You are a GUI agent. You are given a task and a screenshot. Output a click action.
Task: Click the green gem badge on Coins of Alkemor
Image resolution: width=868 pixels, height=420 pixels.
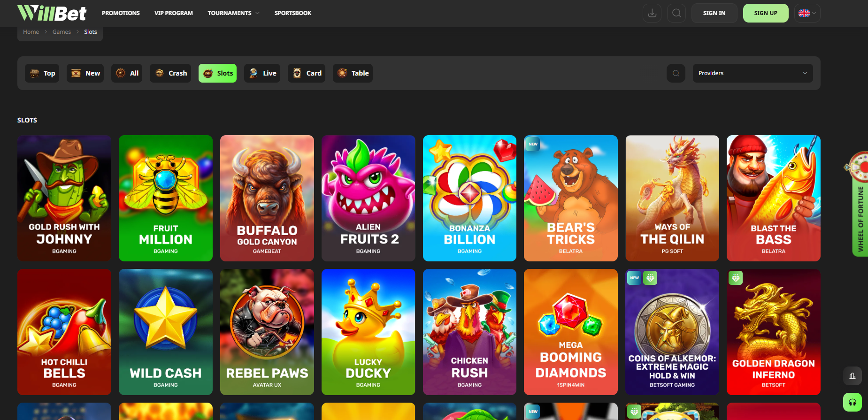click(x=650, y=278)
